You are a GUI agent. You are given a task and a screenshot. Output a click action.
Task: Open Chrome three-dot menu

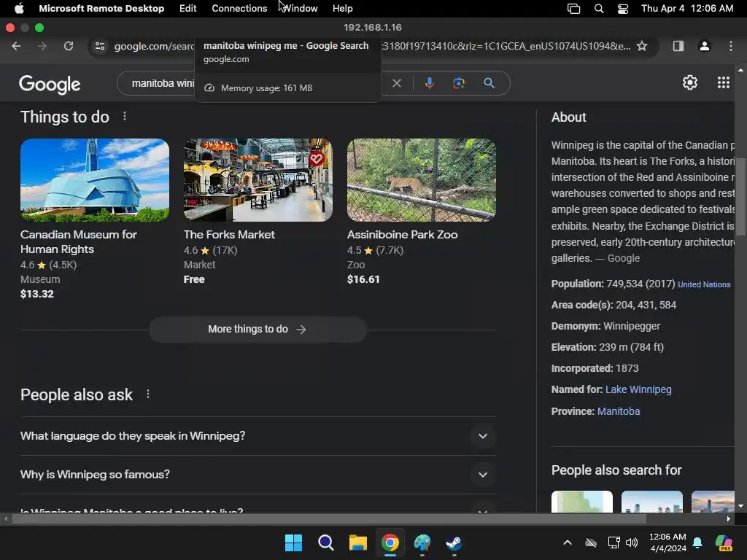(x=731, y=46)
